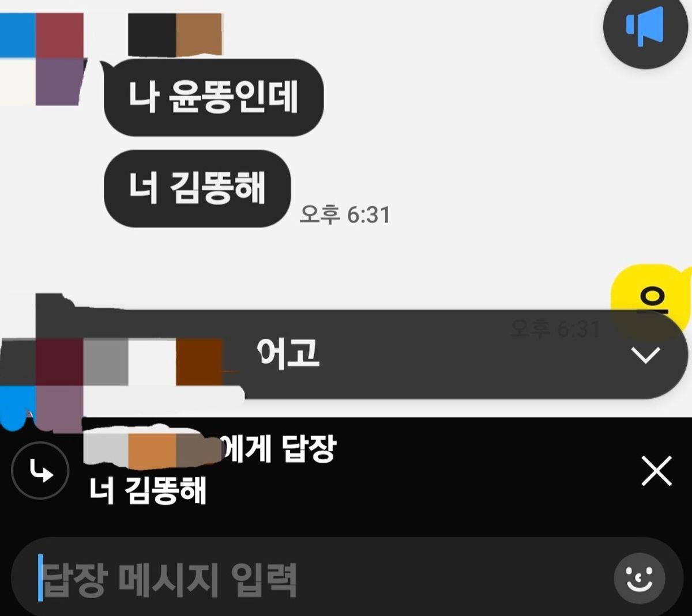
Task: Tap the curved reply arrow icon
Action: point(40,470)
